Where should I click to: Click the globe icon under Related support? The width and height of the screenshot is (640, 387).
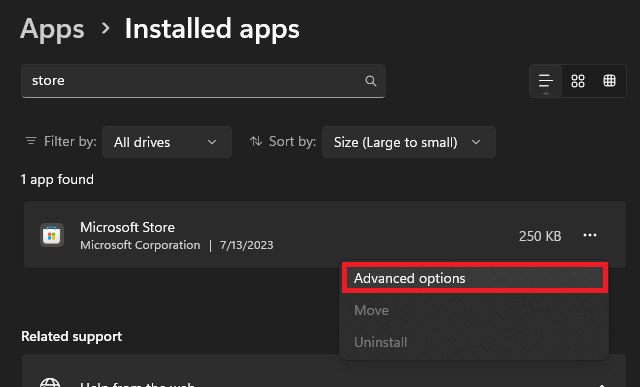tap(50, 383)
